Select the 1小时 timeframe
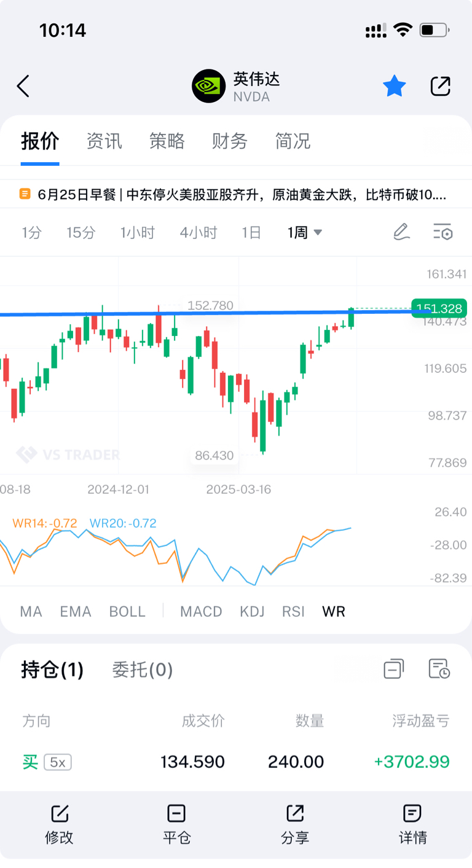 coord(138,233)
